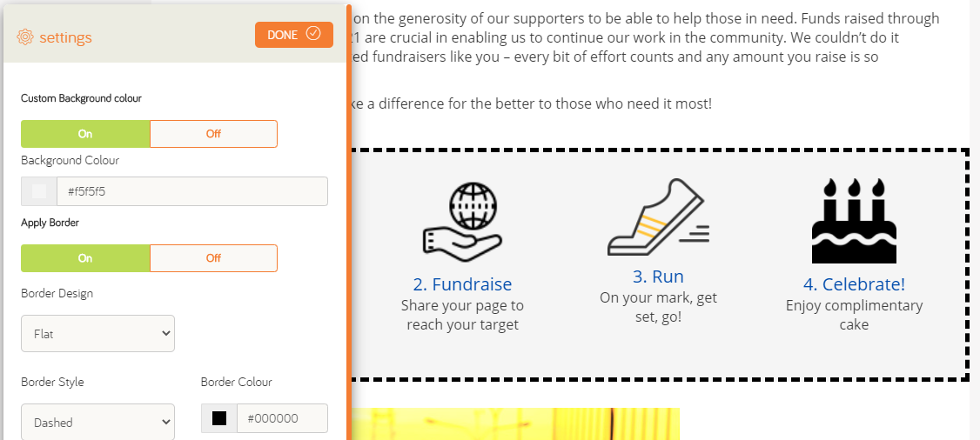The height and width of the screenshot is (440, 980).
Task: Open the Border Style dropdown showing Dashed
Action: [98, 422]
